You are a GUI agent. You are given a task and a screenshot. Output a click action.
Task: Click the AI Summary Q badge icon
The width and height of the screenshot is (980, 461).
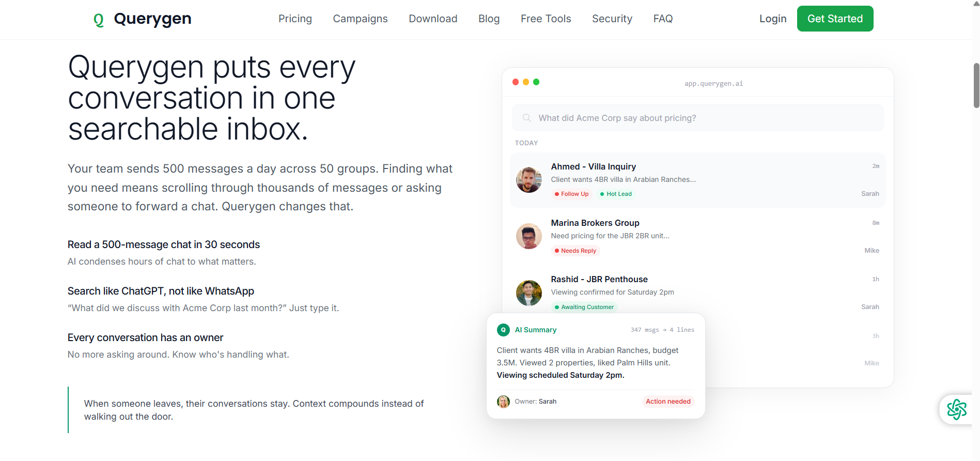point(503,330)
